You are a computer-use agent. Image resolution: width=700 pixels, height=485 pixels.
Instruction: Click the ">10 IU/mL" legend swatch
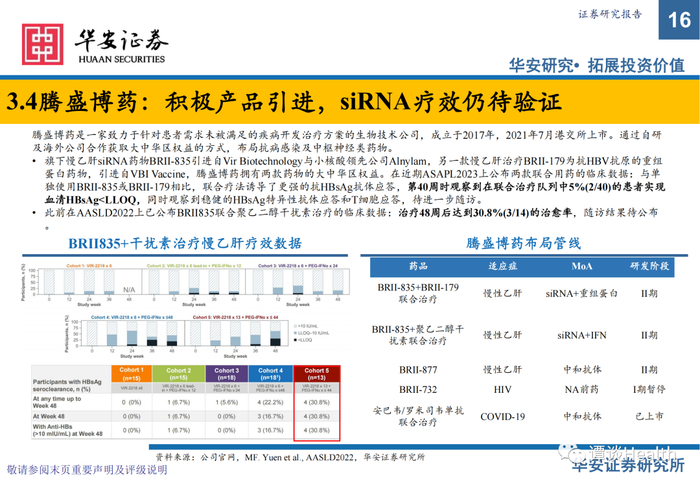296,326
